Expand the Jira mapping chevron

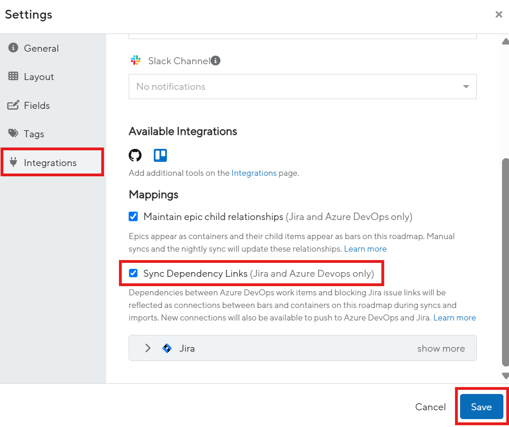click(148, 348)
